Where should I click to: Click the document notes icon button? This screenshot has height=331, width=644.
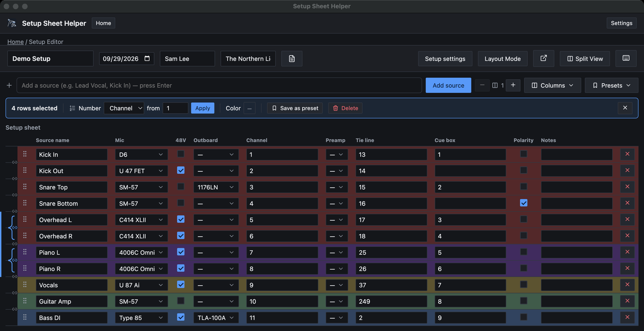(x=292, y=59)
